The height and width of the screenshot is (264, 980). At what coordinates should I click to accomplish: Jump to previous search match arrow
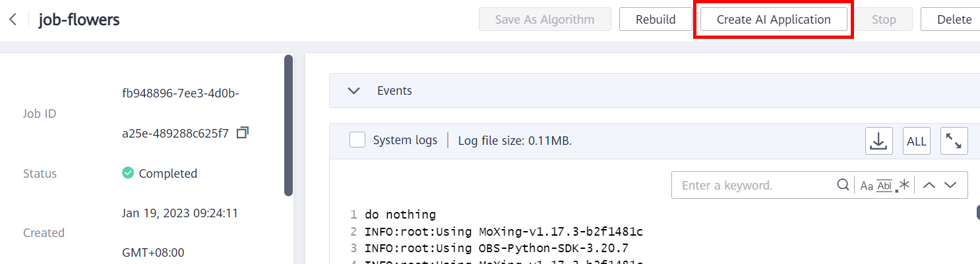coord(929,185)
